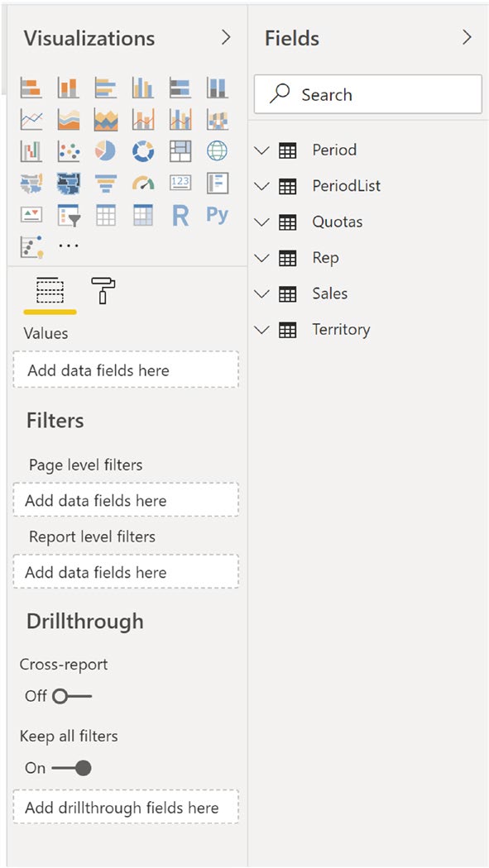Select the scatter chart visualization
Screen dimensions: 489x868
(69, 150)
